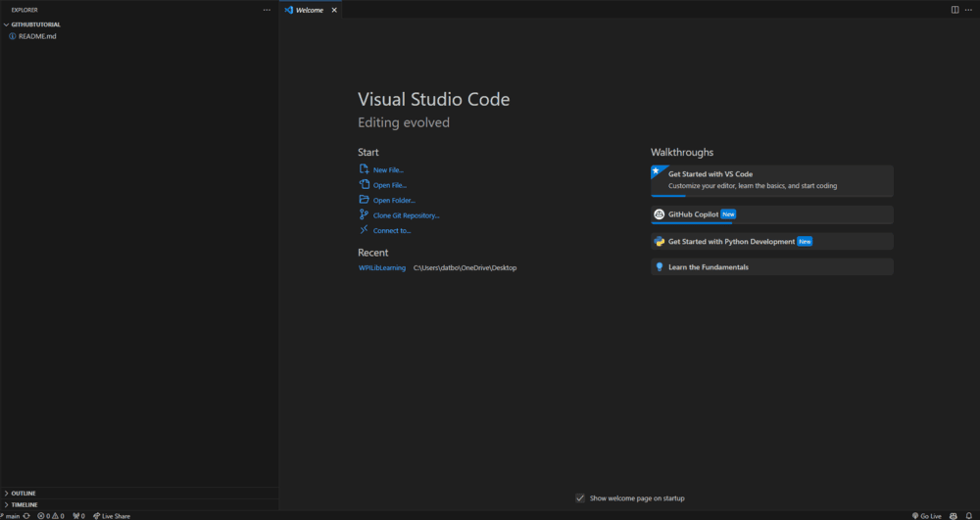Screen dimensions: 980x520
Task: Click the EXPLORER panel title
Action: pos(24,10)
